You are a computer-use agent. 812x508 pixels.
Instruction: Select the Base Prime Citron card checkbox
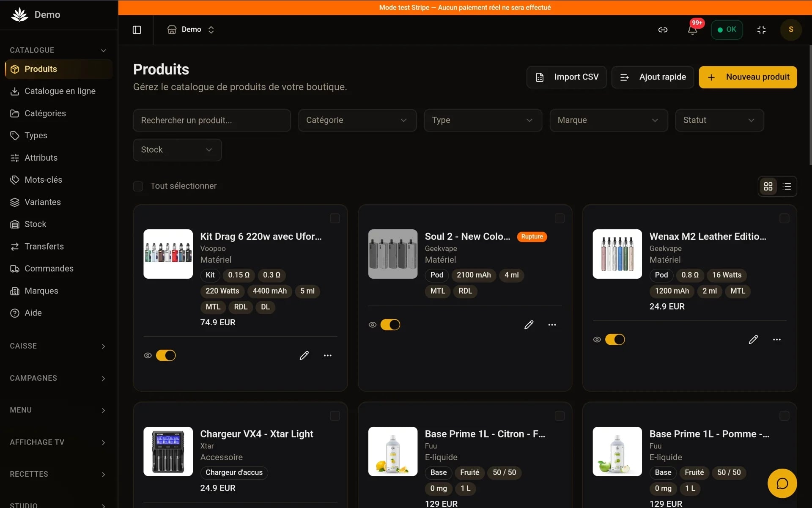coord(560,416)
